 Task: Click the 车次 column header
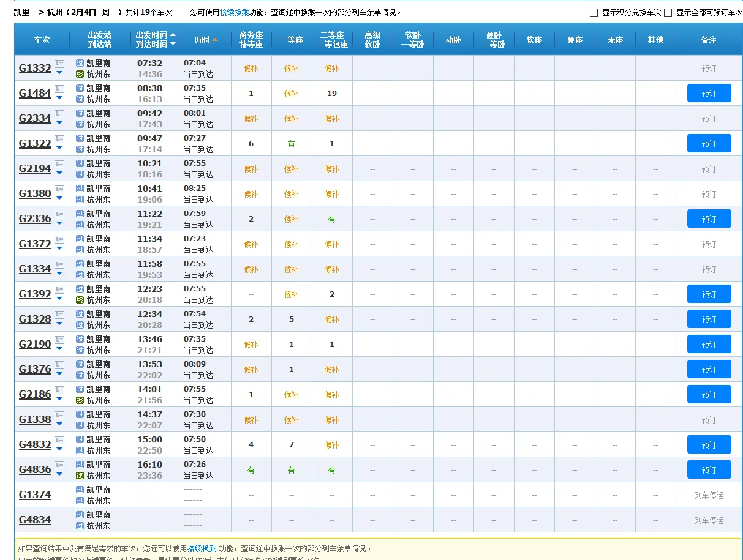(x=42, y=40)
